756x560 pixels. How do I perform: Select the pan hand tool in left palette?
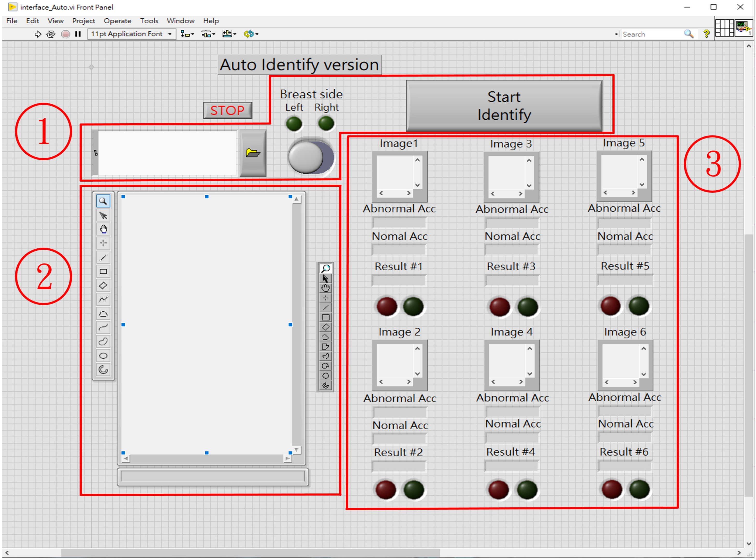103,229
